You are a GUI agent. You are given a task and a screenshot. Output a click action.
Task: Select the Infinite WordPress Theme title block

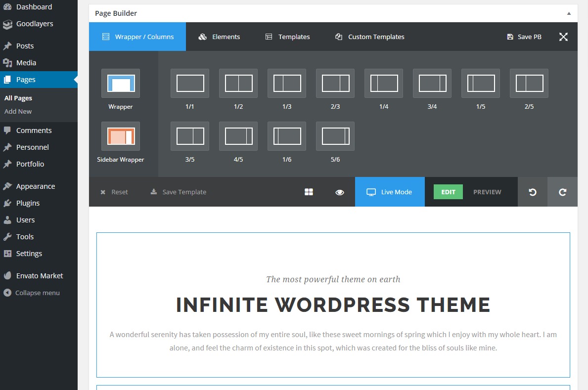pos(333,304)
